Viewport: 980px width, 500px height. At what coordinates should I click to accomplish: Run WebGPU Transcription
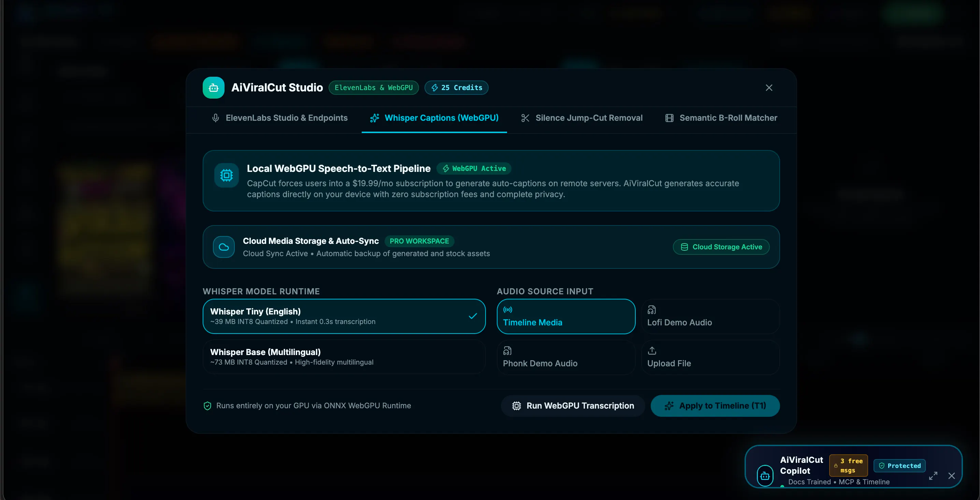tap(573, 406)
